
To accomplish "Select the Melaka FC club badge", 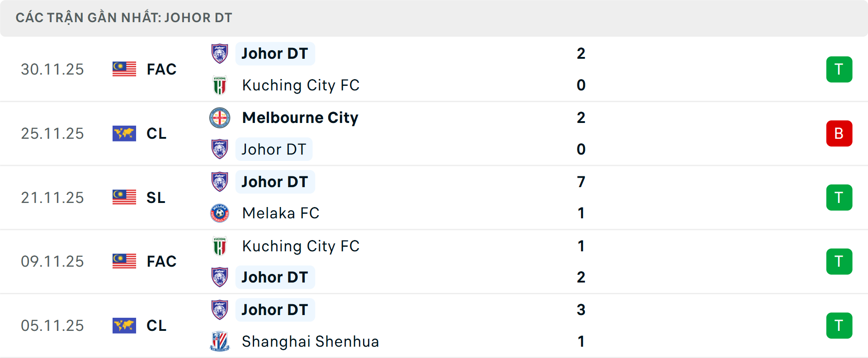I will [220, 213].
